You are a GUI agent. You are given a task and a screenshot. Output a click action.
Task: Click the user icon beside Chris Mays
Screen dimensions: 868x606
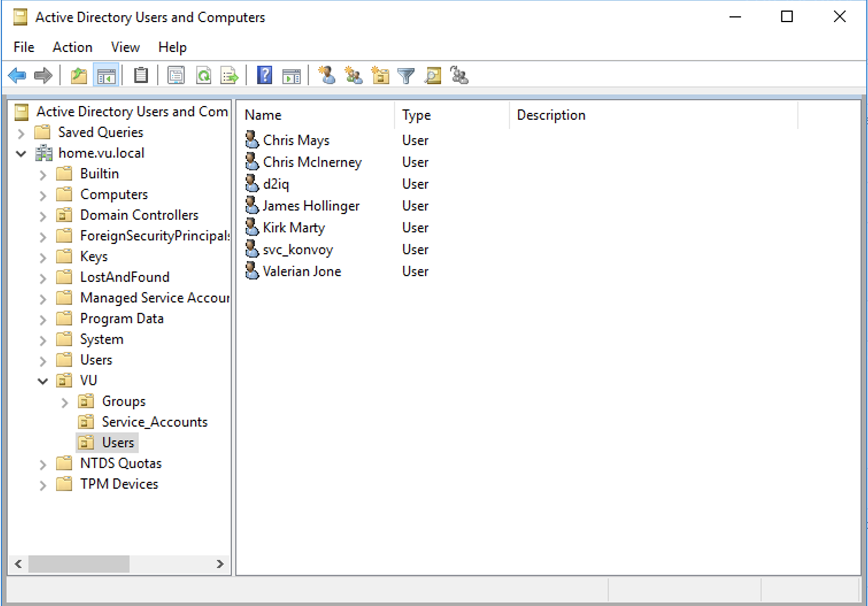click(252, 139)
